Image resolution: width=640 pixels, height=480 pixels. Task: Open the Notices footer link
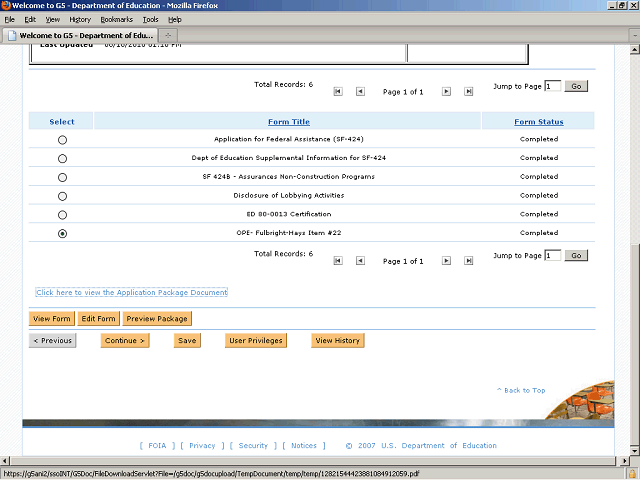tap(304, 446)
